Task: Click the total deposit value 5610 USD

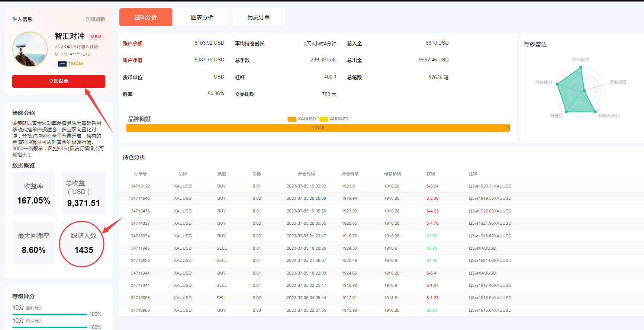Action: pos(437,43)
